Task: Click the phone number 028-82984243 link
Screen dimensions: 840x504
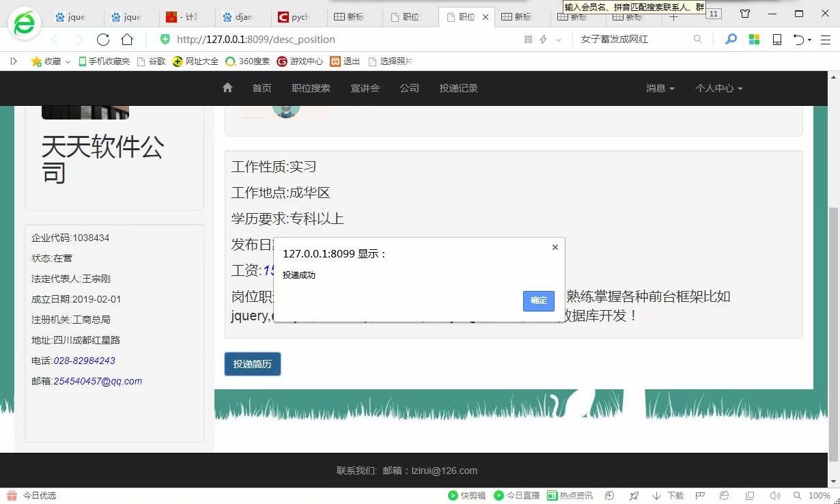Action: pyautogui.click(x=84, y=361)
